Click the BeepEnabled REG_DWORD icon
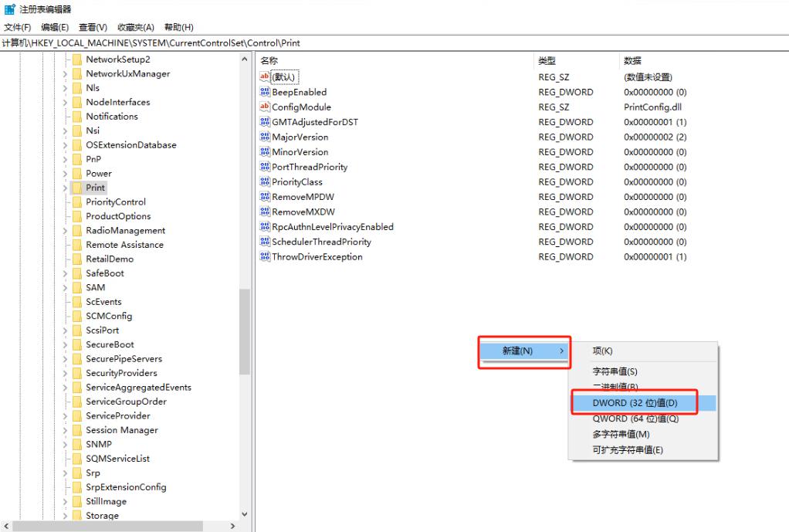This screenshot has height=532, width=789. point(266,91)
